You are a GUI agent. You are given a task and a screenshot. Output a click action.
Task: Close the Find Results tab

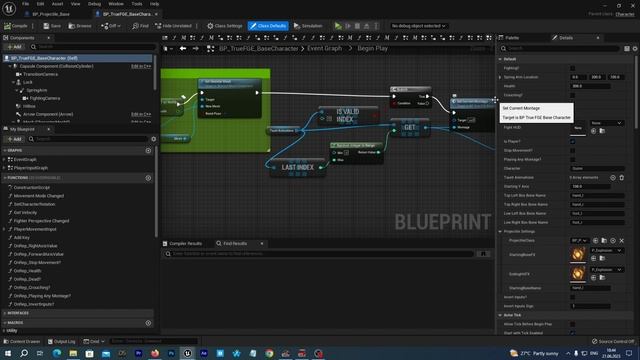click(262, 244)
